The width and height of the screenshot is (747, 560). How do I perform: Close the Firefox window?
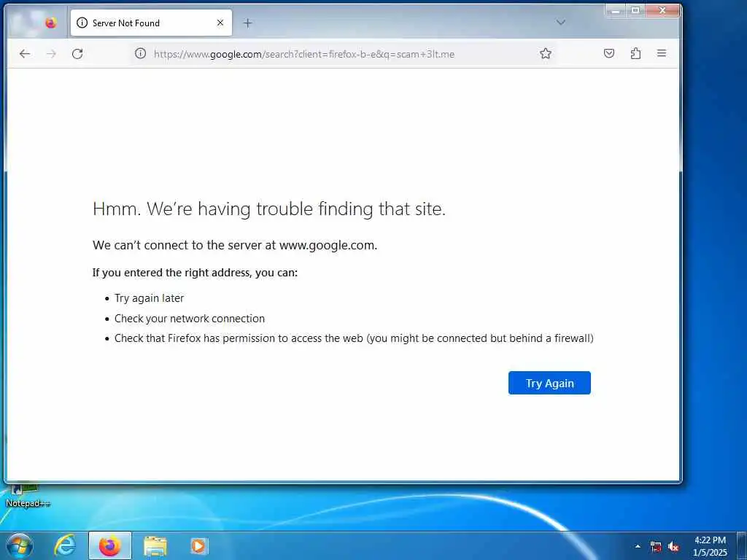[x=662, y=10]
